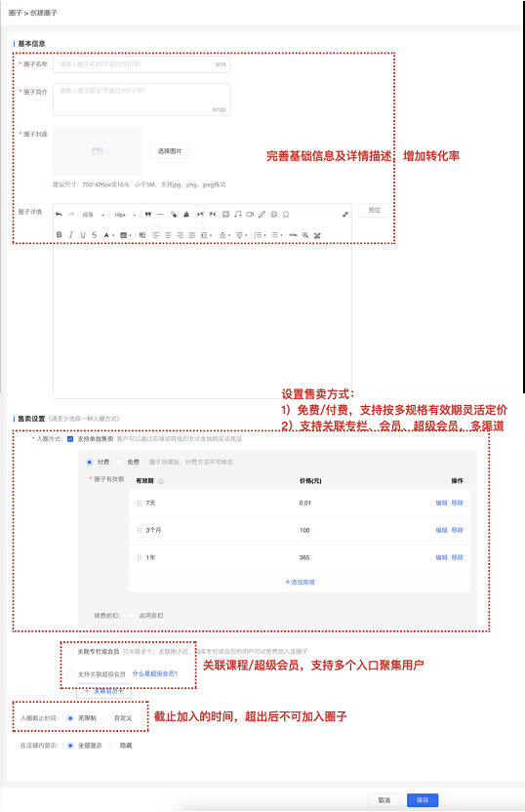The height and width of the screenshot is (812, 525).
Task: Open the ordered list dropdown
Action: (260, 235)
